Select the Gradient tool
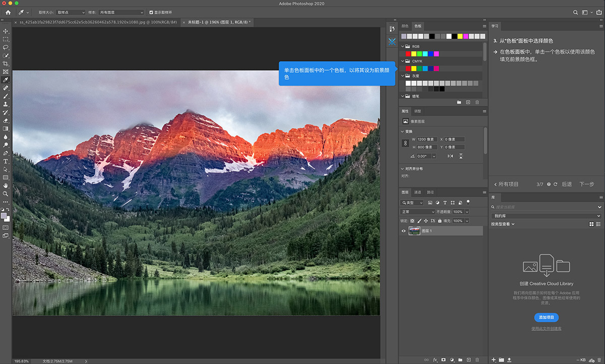This screenshot has width=605, height=364. [6, 129]
